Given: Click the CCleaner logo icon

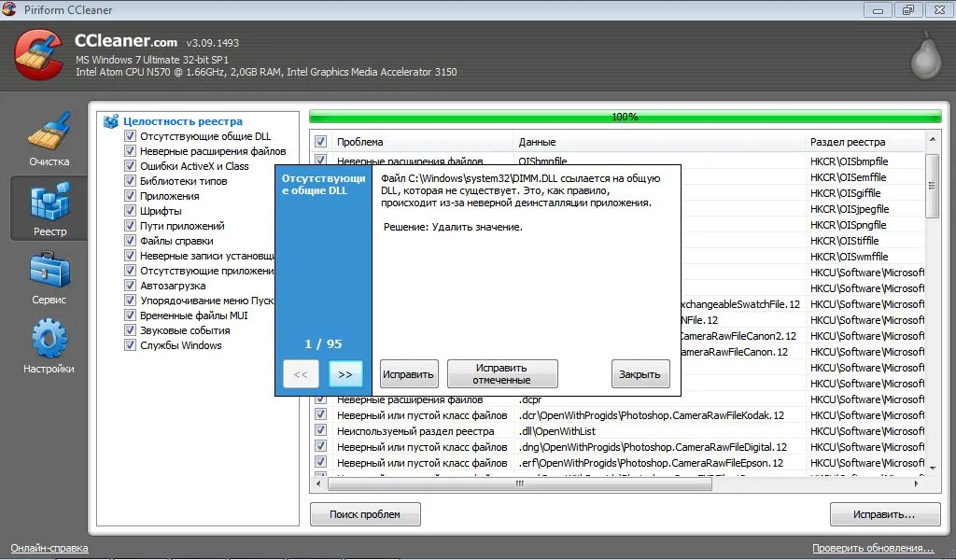Looking at the screenshot, I should 37,55.
